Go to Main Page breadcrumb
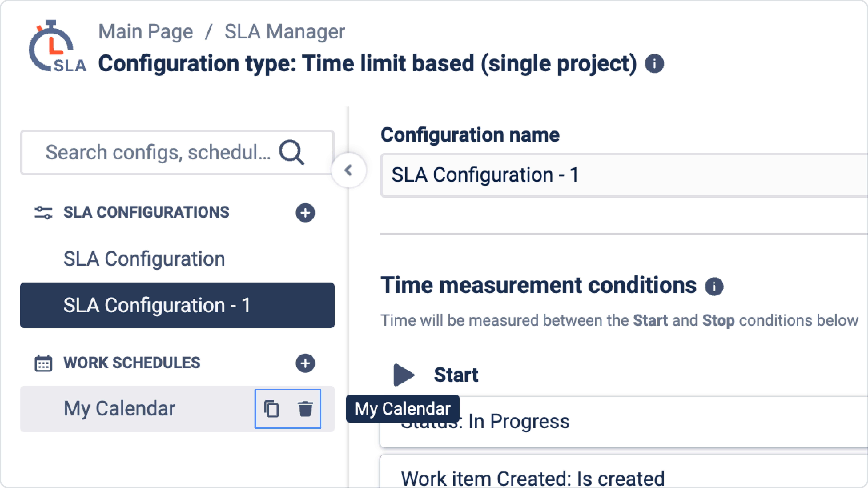This screenshot has width=868, height=488. pos(146,32)
